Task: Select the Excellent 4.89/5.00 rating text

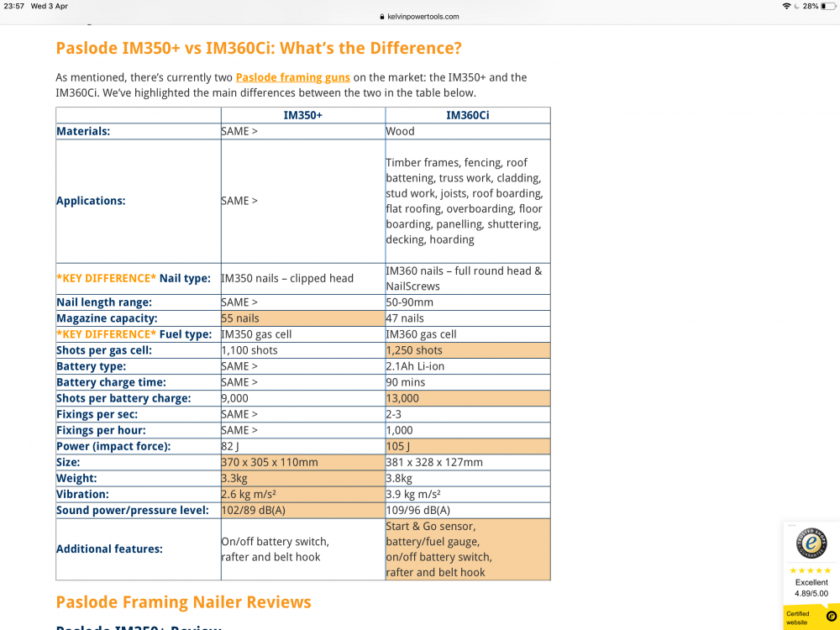Action: pos(811,588)
